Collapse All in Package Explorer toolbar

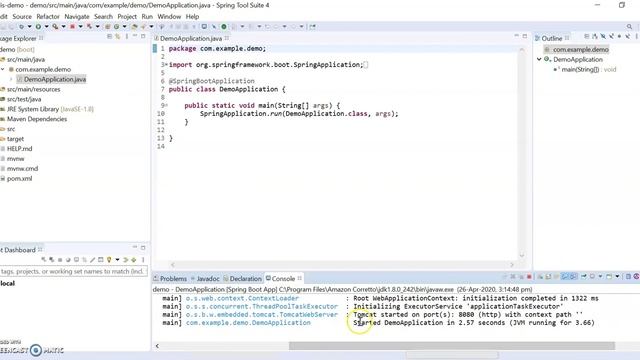109,36
